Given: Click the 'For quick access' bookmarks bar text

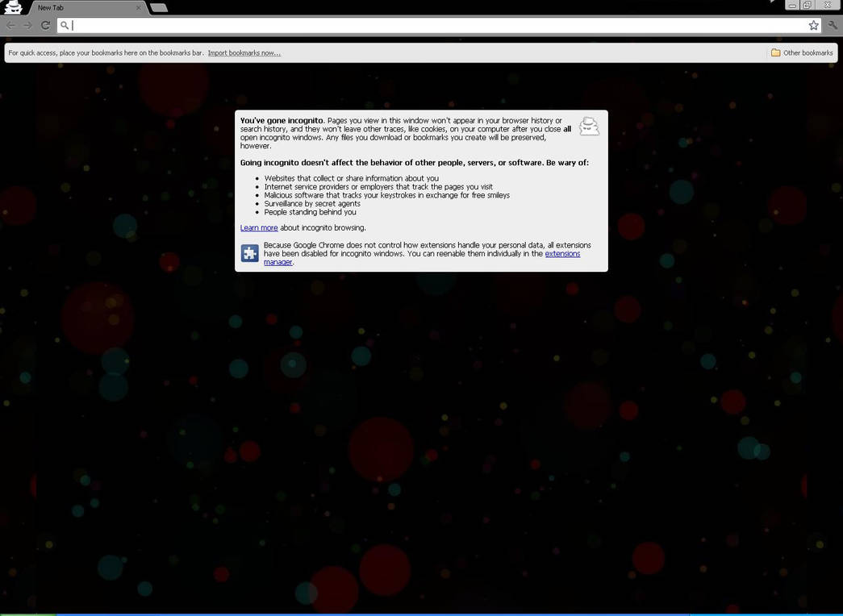Looking at the screenshot, I should 106,52.
